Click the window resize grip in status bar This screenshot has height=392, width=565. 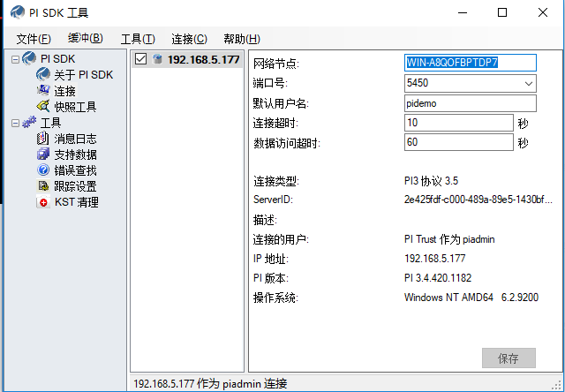pyautogui.click(x=556, y=384)
